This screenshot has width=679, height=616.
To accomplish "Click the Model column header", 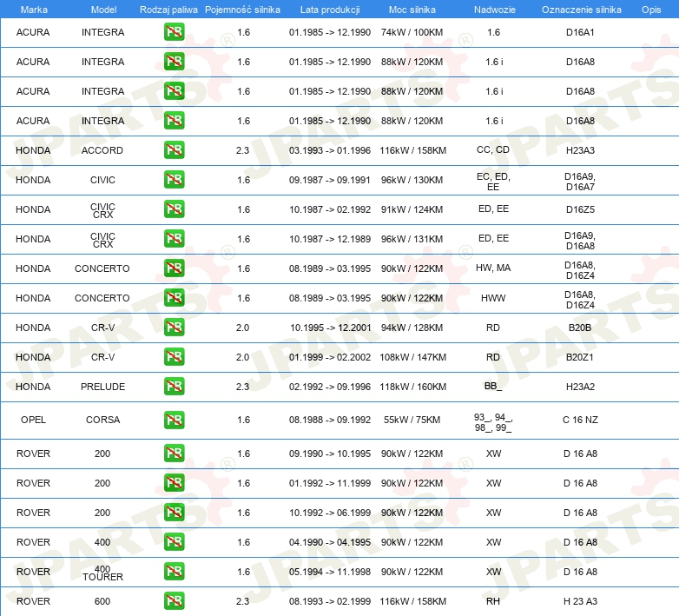I will pyautogui.click(x=103, y=10).
